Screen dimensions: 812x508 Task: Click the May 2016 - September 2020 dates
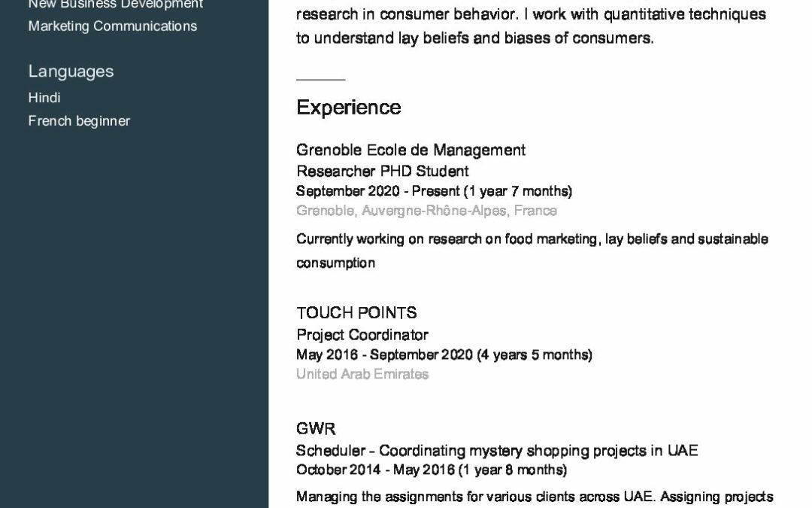(444, 354)
